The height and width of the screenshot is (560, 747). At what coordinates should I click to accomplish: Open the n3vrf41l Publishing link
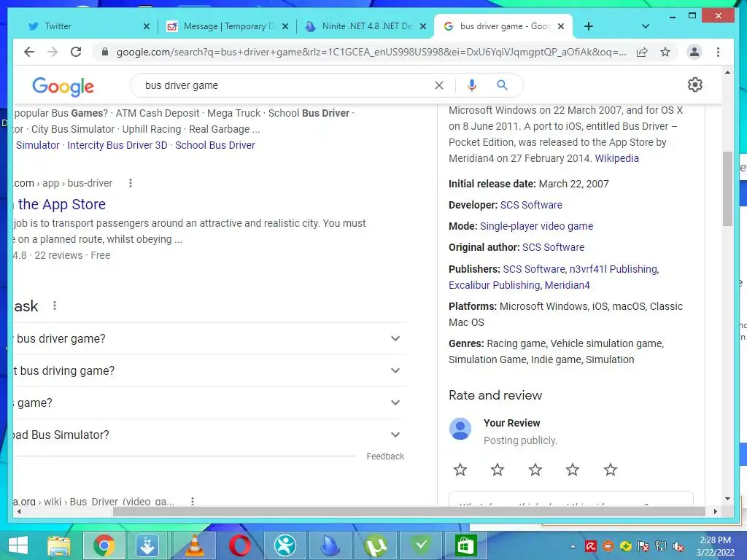(x=614, y=269)
